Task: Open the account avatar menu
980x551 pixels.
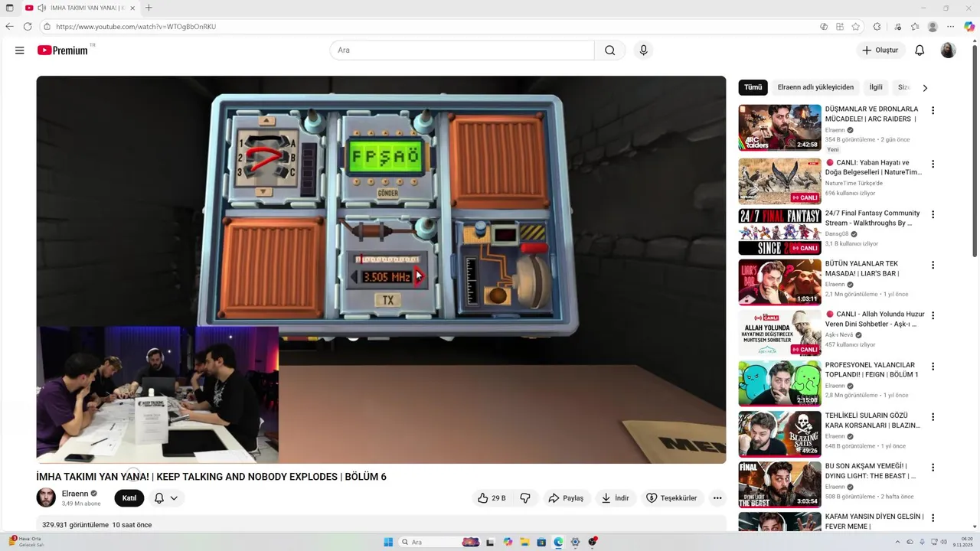Action: click(948, 51)
